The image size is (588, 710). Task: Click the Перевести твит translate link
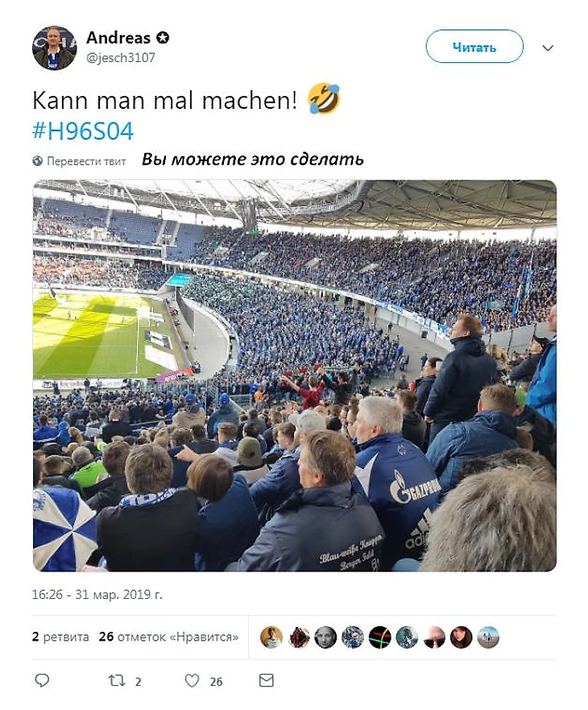click(x=86, y=161)
